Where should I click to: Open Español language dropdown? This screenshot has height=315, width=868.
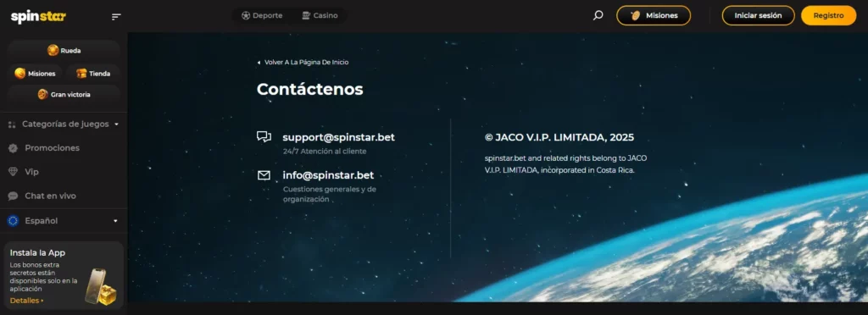64,220
